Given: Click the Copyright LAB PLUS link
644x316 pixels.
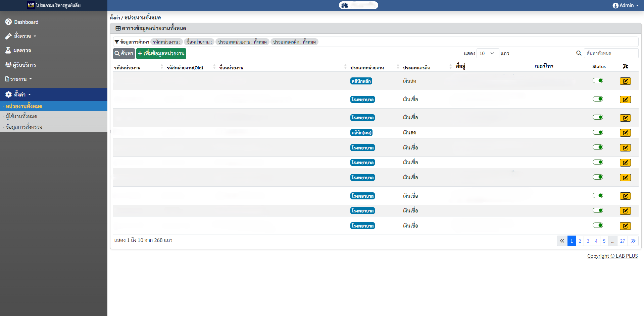Looking at the screenshot, I should tap(612, 256).
